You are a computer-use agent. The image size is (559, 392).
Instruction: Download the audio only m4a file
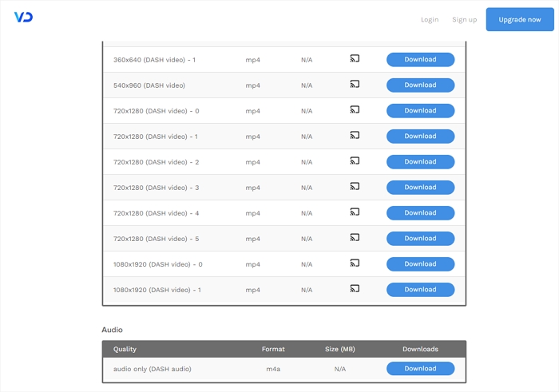[420, 369]
